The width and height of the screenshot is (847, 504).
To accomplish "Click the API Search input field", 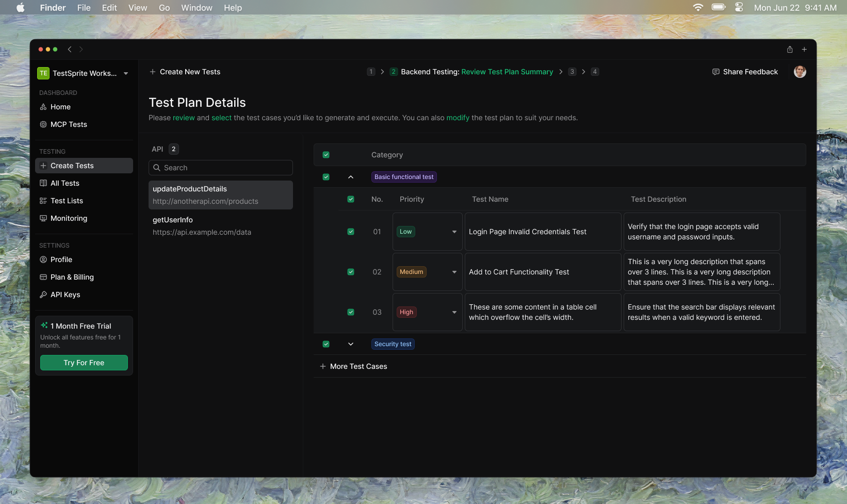I will click(x=221, y=168).
